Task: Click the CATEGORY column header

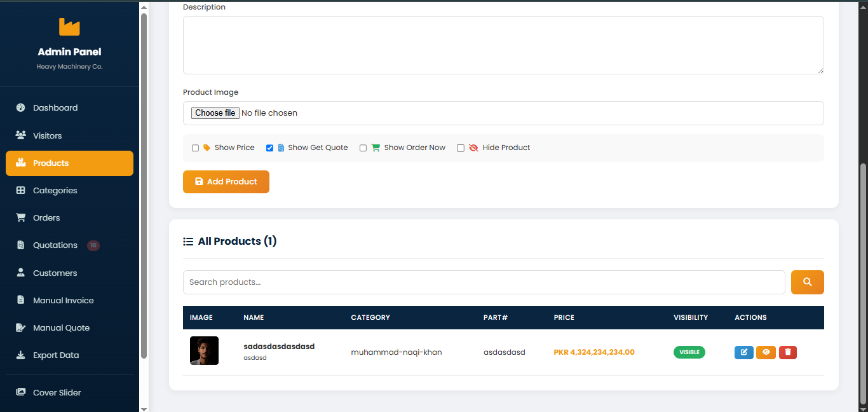Action: coord(370,317)
